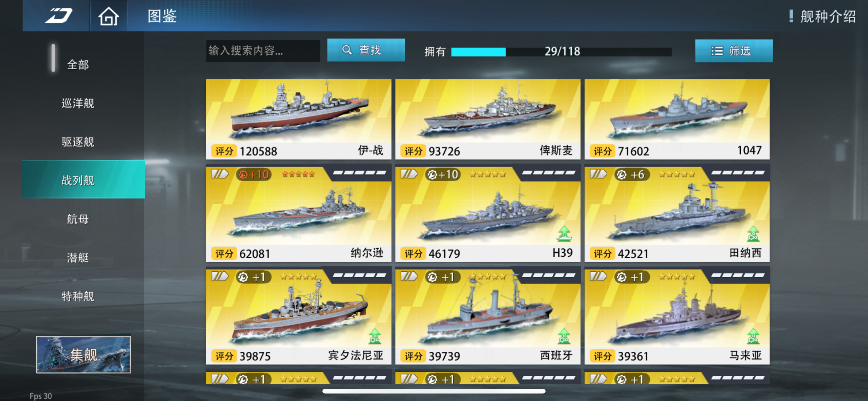Click the green upgrade icon on 西班牙 card
This screenshot has height=401, width=868.
pyautogui.click(x=564, y=336)
